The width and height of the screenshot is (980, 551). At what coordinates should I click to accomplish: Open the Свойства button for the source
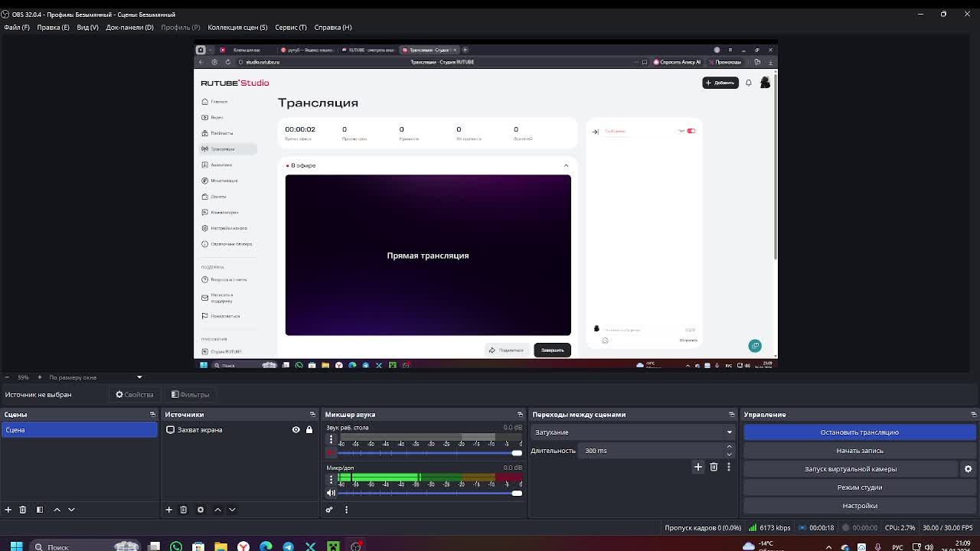135,395
